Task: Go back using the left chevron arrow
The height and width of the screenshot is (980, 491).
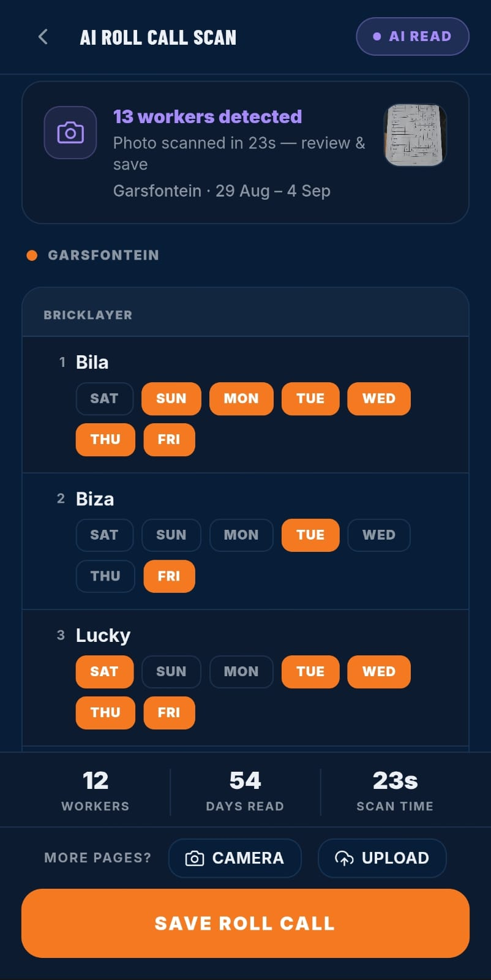Action: (x=43, y=37)
